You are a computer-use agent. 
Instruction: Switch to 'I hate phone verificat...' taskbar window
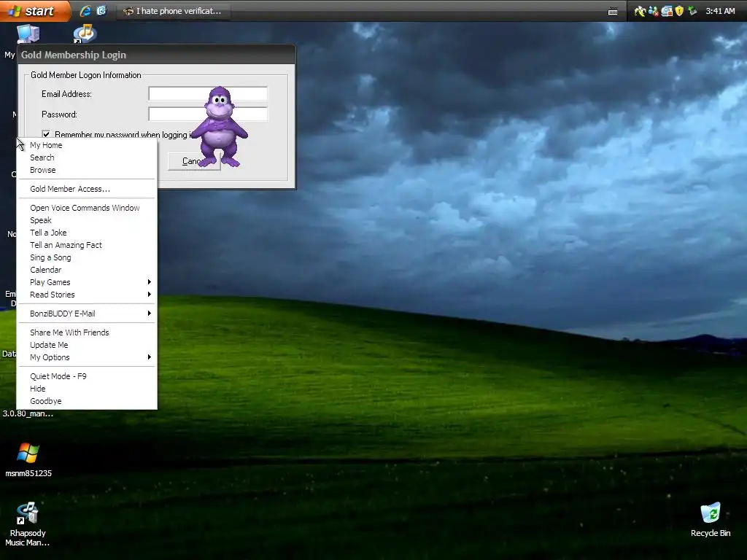tap(173, 11)
